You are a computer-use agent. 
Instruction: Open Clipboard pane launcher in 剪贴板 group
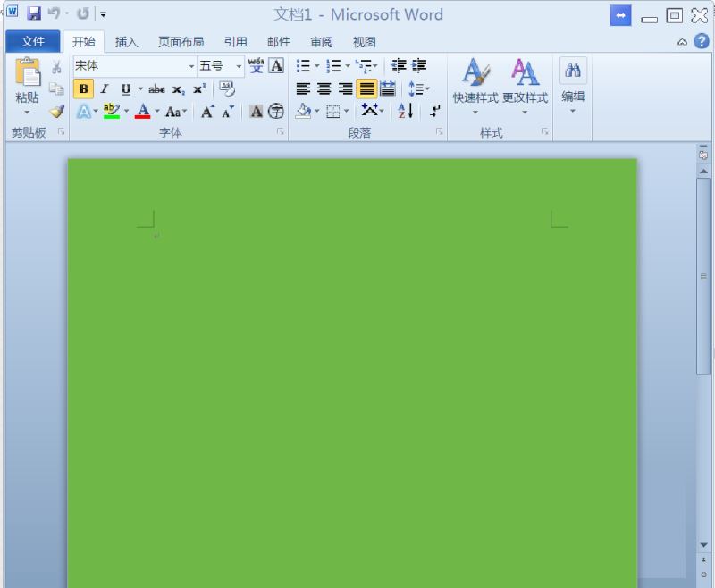click(61, 131)
